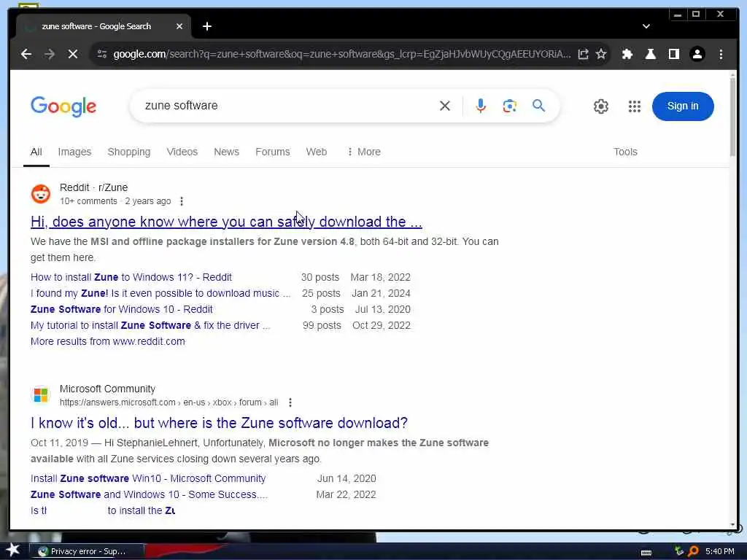Image resolution: width=747 pixels, height=560 pixels.
Task: Open a new tab with plus button
Action: (206, 26)
